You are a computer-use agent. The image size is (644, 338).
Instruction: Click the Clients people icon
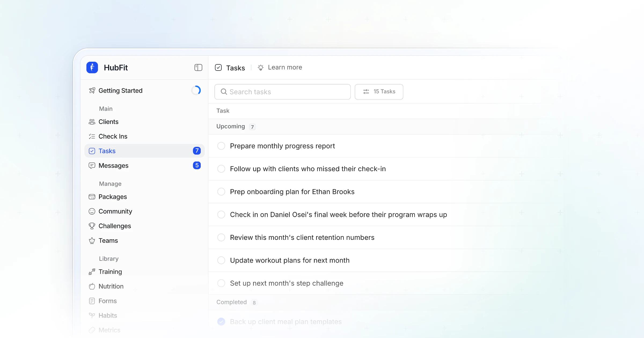pyautogui.click(x=92, y=122)
